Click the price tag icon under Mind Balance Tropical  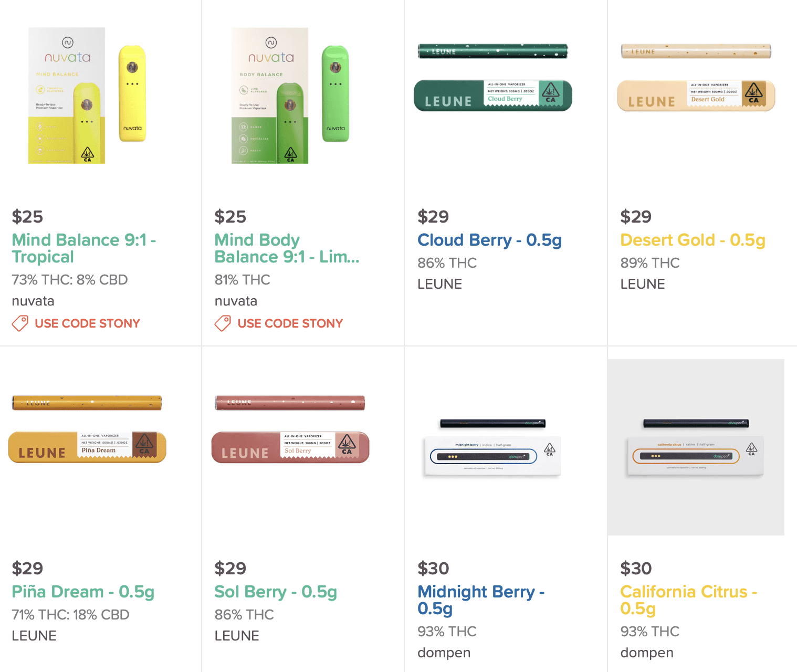[20, 323]
